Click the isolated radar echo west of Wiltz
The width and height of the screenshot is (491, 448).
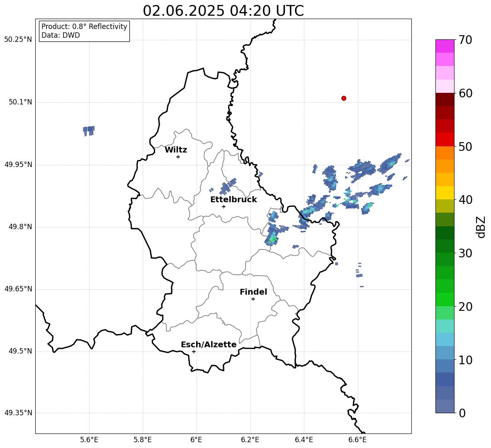(x=89, y=131)
